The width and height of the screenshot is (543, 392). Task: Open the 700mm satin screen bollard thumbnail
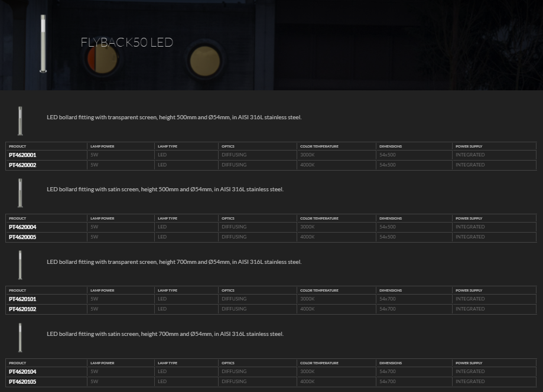coord(20,337)
